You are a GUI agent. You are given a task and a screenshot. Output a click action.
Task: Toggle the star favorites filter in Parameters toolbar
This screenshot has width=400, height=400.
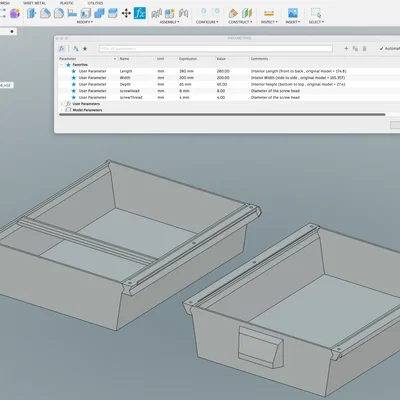click(x=85, y=49)
